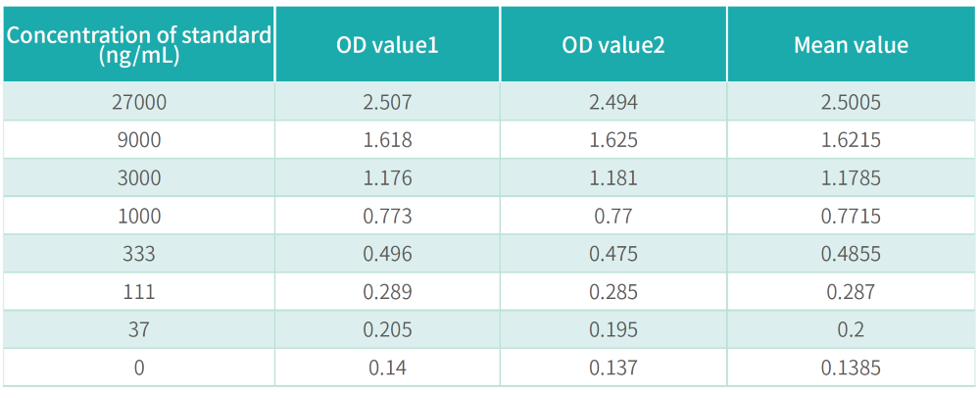Screen dimensions: 980x395
Task: Click the "Concentration of standard (ng/mL)" column header
Action: tap(138, 45)
